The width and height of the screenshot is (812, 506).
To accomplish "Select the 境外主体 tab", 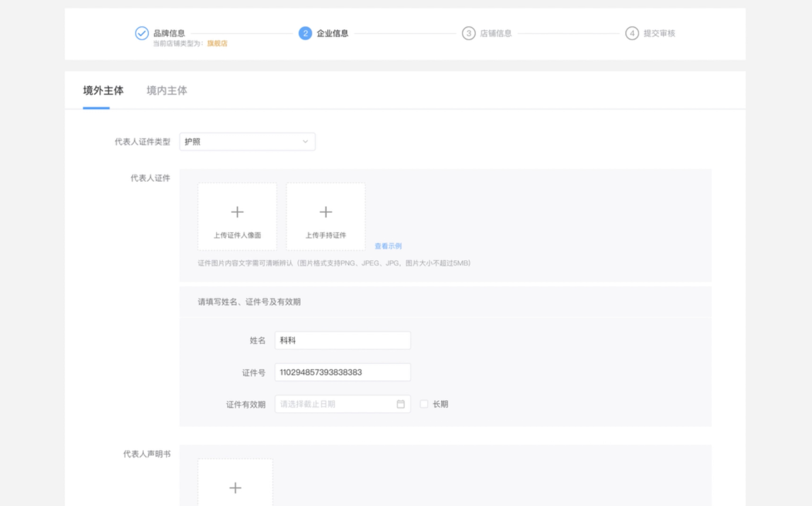I will [103, 90].
